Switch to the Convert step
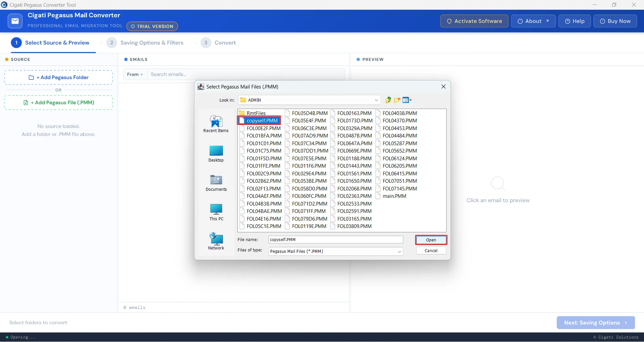Image resolution: width=644 pixels, height=342 pixels. (x=218, y=43)
